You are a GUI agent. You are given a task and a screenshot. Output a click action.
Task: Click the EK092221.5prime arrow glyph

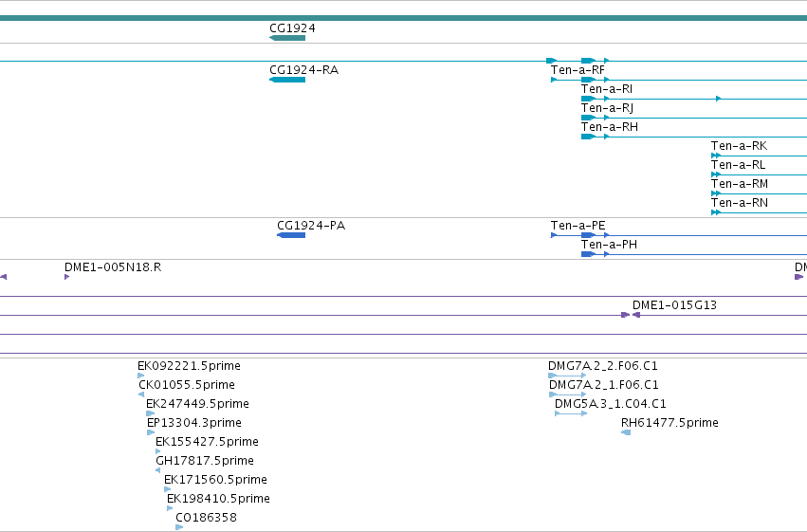pyautogui.click(x=140, y=376)
